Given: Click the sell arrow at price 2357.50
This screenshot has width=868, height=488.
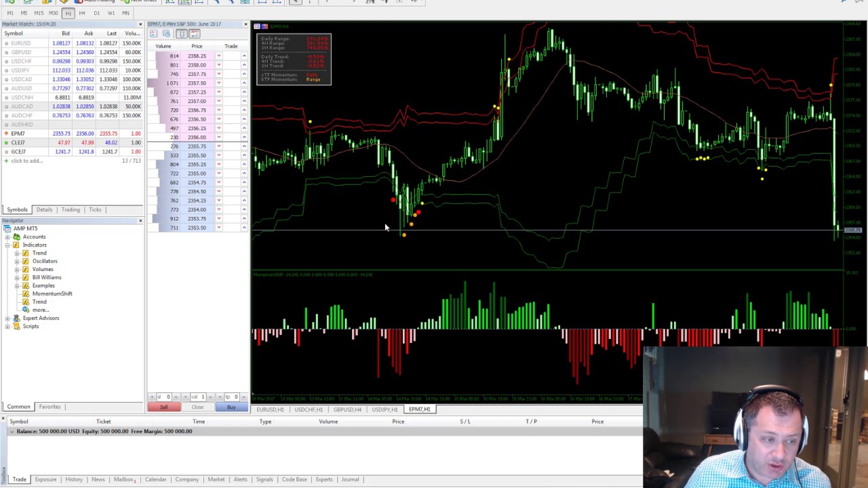Looking at the screenshot, I should (x=219, y=83).
